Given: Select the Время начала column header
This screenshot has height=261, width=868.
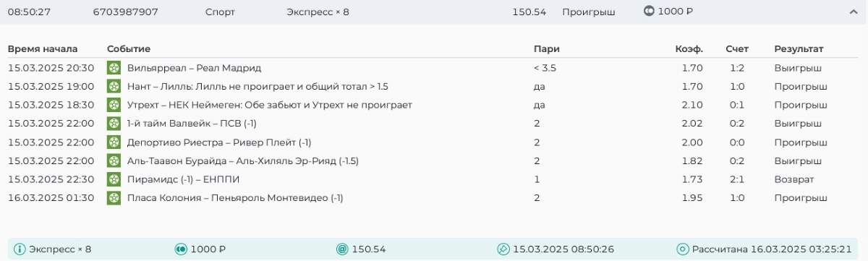Looking at the screenshot, I should point(43,49).
